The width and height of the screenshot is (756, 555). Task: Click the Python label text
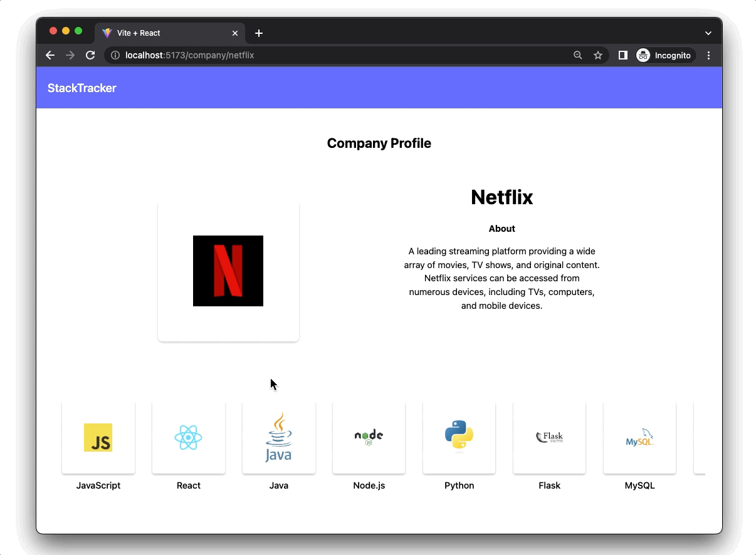pyautogui.click(x=459, y=485)
